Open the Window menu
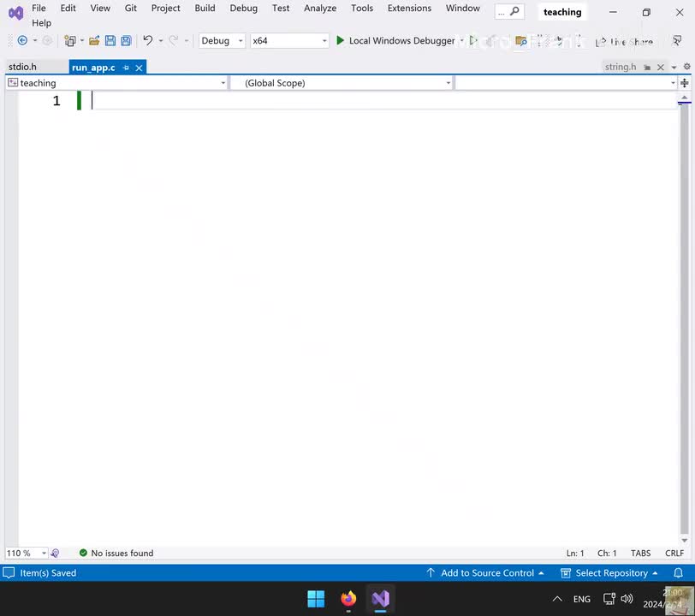The width and height of the screenshot is (695, 616). tap(463, 8)
